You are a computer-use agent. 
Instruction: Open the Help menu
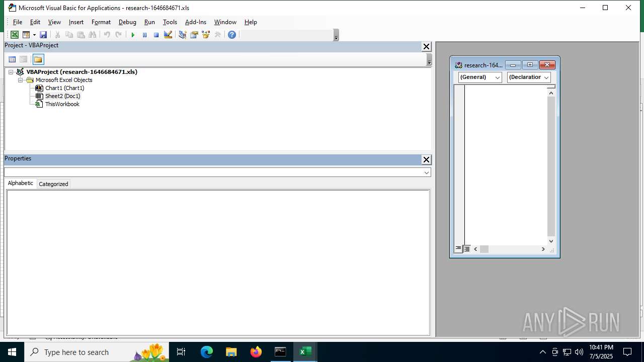pos(251,22)
